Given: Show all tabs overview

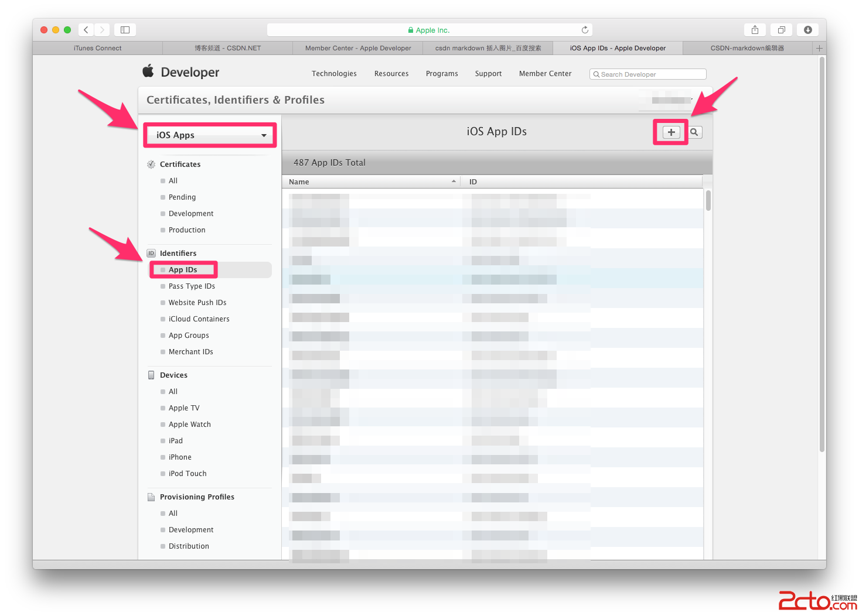Looking at the screenshot, I should 781,30.
